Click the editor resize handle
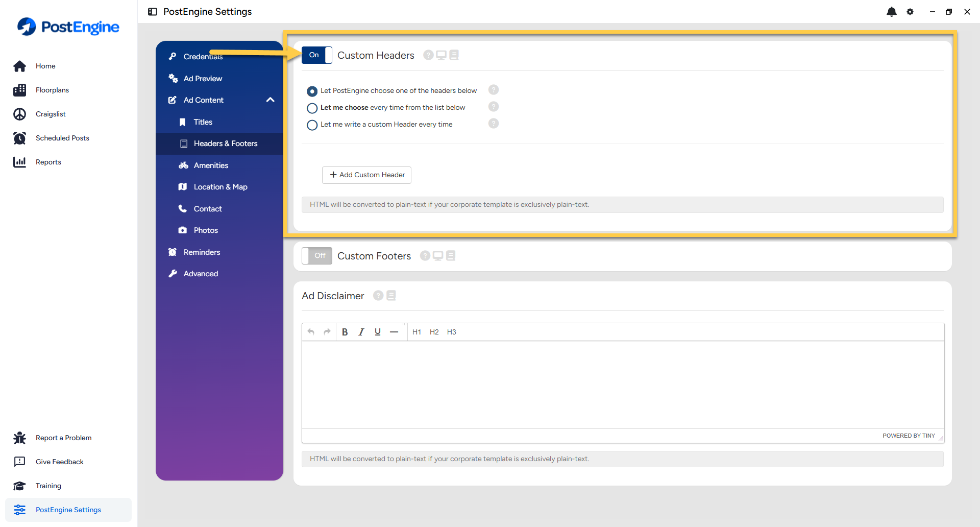Viewport: 980px width, 527px height. tap(941, 439)
